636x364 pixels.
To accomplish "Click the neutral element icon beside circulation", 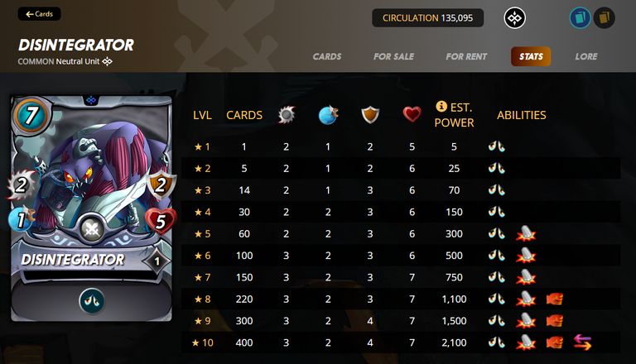I will point(515,18).
